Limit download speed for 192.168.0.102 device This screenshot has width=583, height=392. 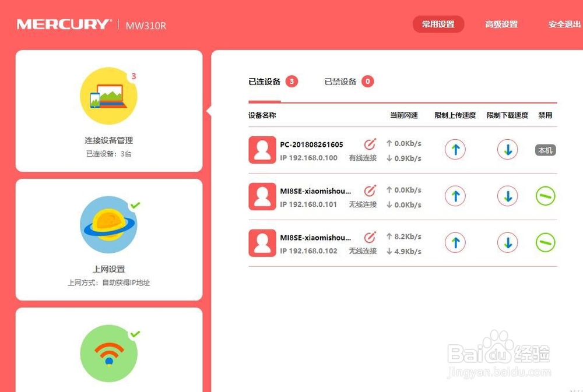click(x=508, y=242)
